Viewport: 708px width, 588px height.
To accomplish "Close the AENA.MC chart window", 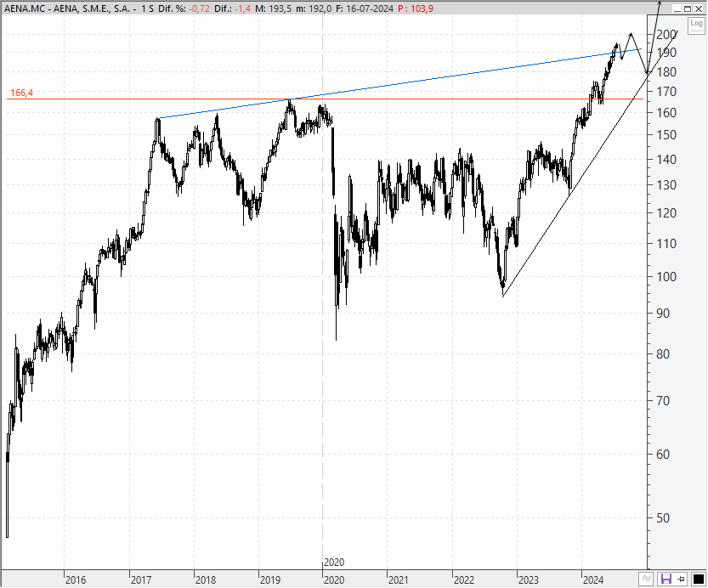I will coord(698,8).
